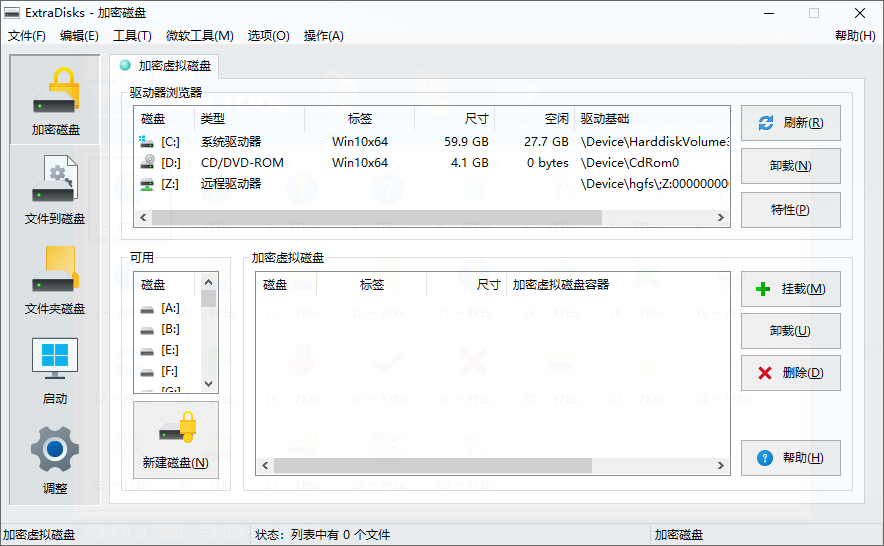Select drive letter B: icon in available list
The width and height of the screenshot is (884, 546).
click(147, 329)
